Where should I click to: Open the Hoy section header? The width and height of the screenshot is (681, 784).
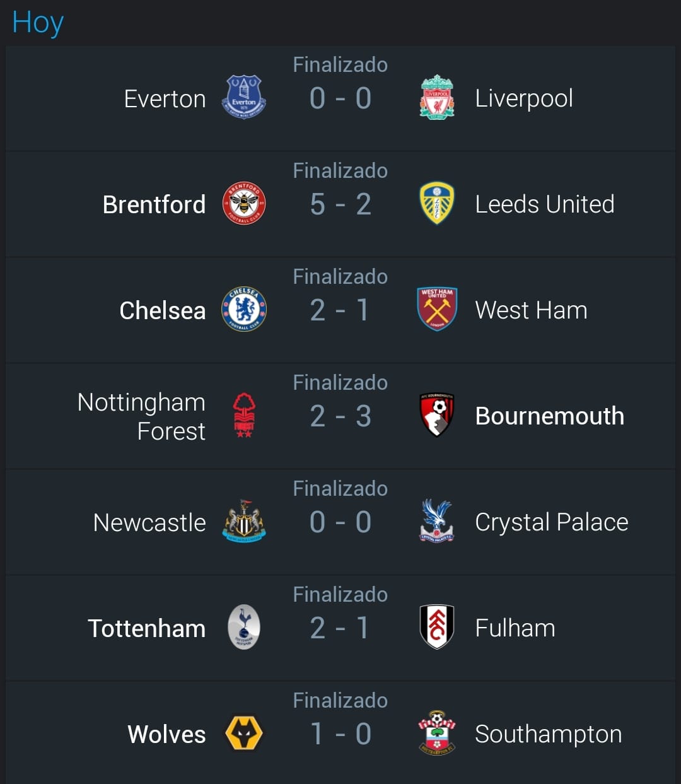[x=38, y=23]
